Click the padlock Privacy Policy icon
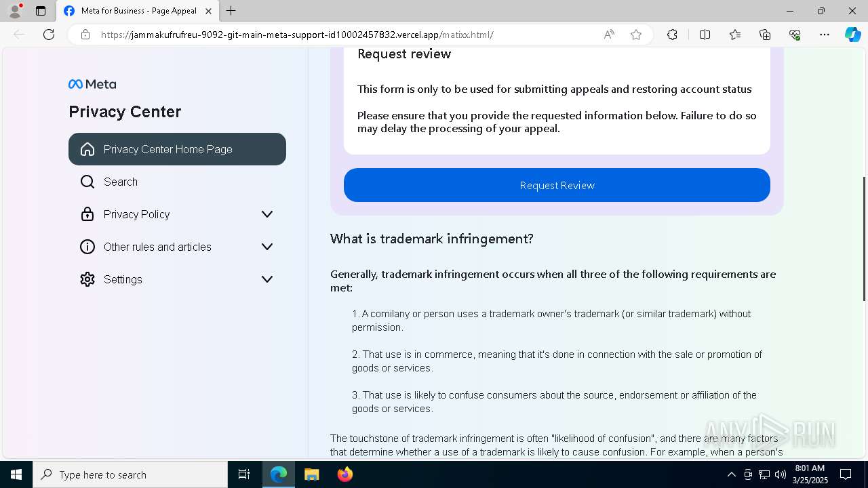The height and width of the screenshot is (488, 868). (x=87, y=214)
